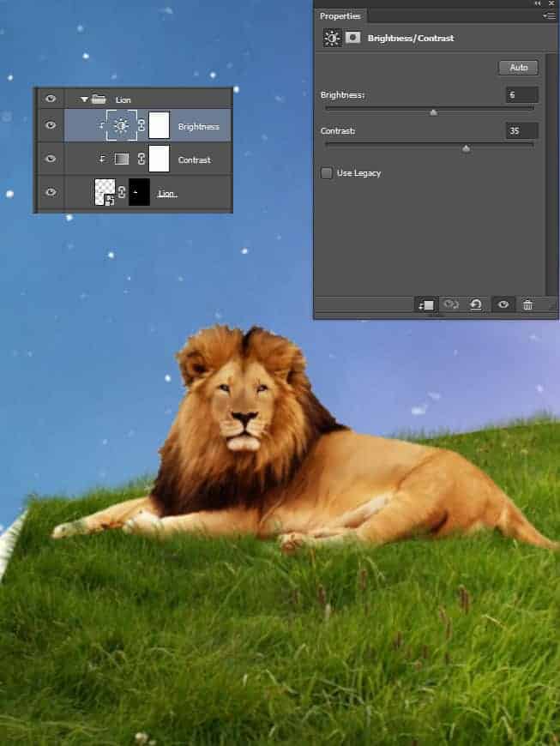This screenshot has width=560, height=746.
Task: Click the Auto button
Action: (518, 68)
